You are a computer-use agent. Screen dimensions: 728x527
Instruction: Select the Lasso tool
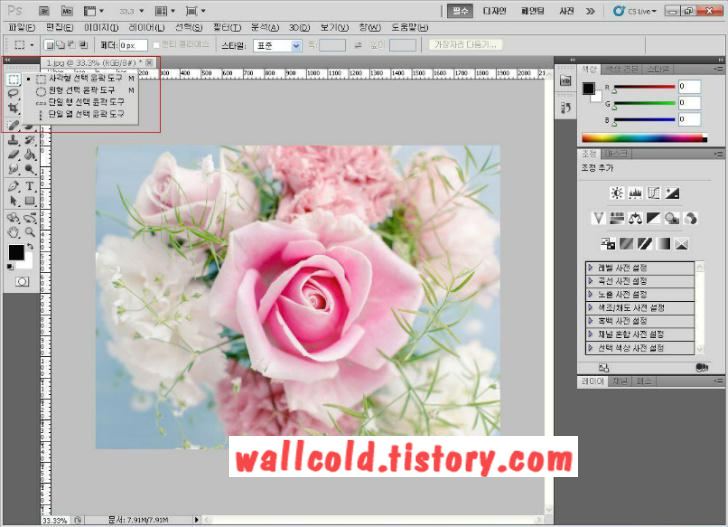13,94
